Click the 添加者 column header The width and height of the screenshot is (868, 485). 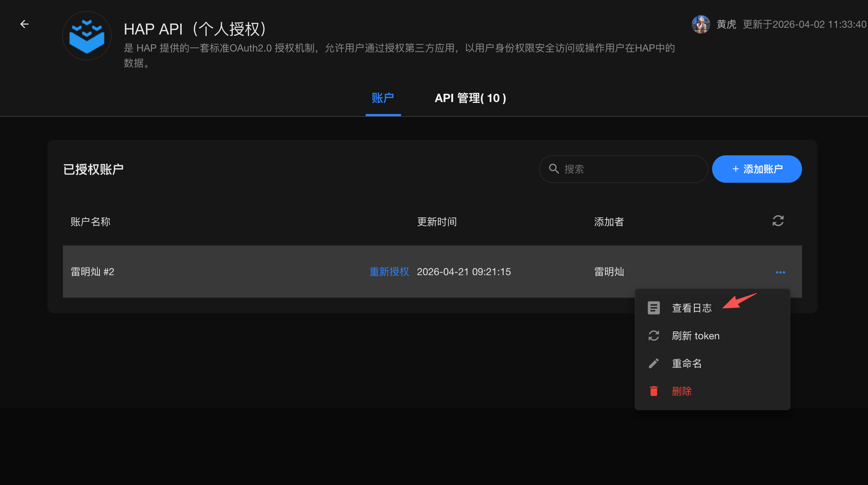[609, 222]
